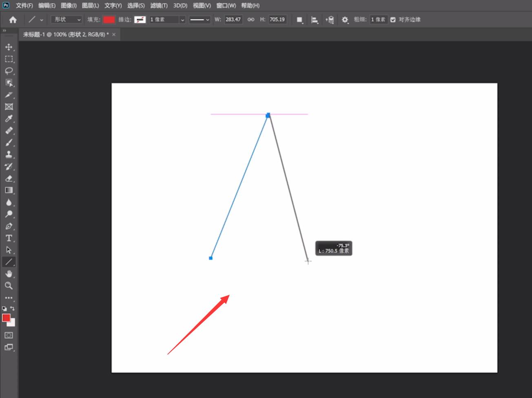
Task: Select the Hand tool
Action: point(9,274)
